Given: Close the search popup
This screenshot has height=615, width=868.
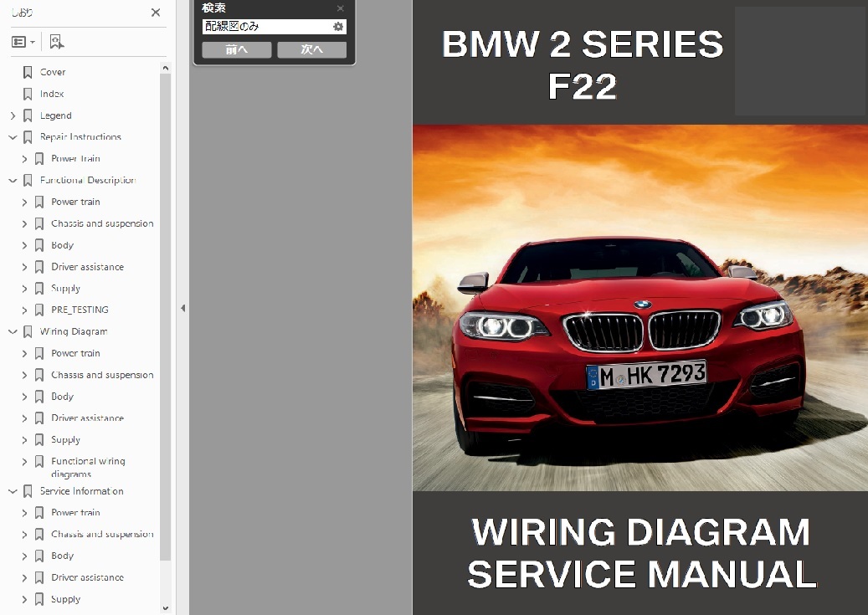Looking at the screenshot, I should (341, 8).
